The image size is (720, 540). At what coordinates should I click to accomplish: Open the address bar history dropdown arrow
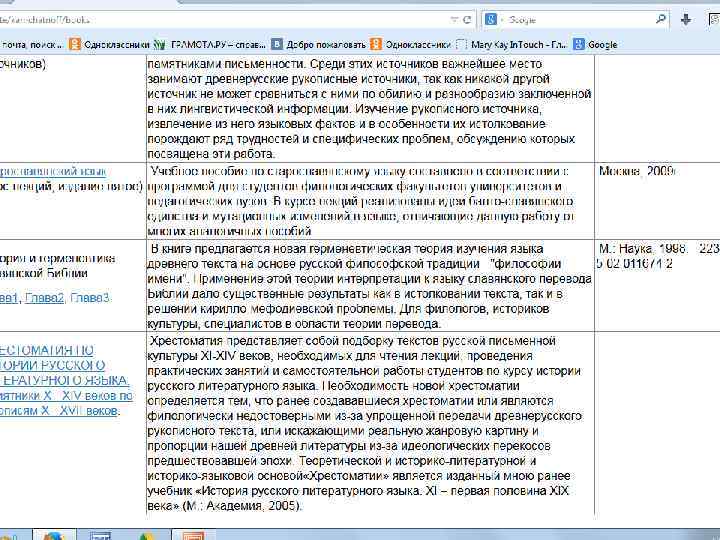pyautogui.click(x=454, y=20)
